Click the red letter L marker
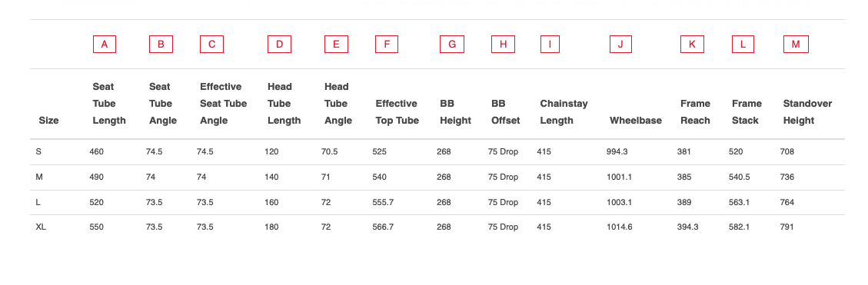The height and width of the screenshot is (285, 868). [743, 45]
